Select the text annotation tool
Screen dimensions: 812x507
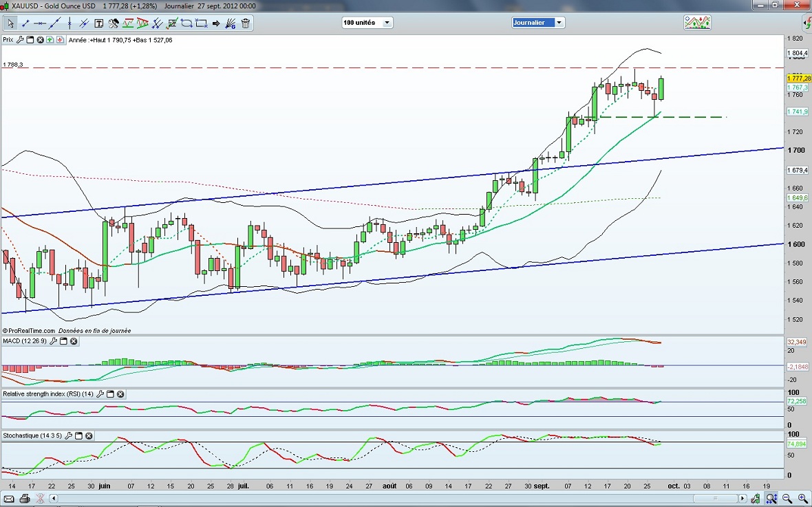click(98, 23)
